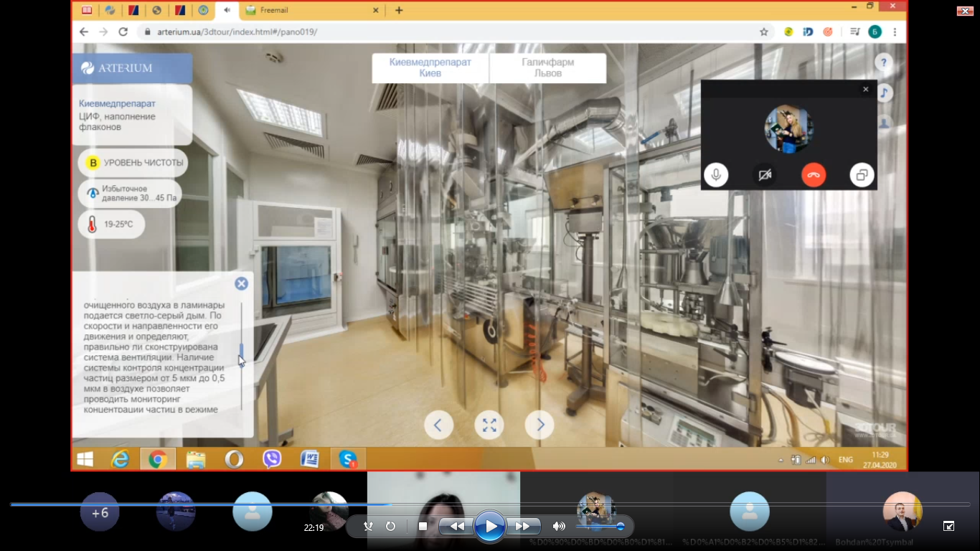
Task: Close the Skype call mini window
Action: [866, 89]
